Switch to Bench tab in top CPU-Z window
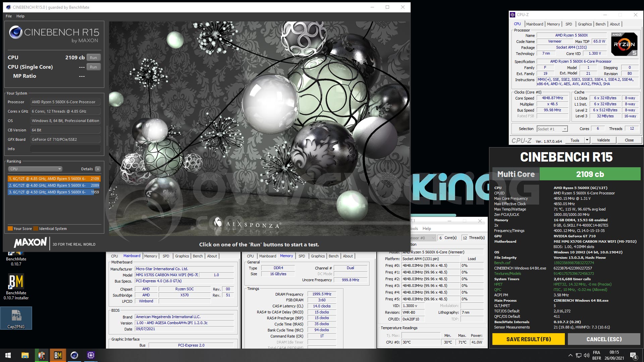This screenshot has height=362, width=644. point(600,24)
